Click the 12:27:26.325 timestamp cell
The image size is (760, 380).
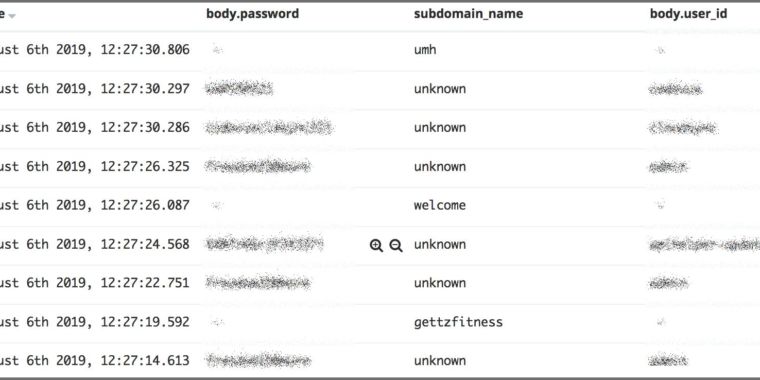(95, 166)
